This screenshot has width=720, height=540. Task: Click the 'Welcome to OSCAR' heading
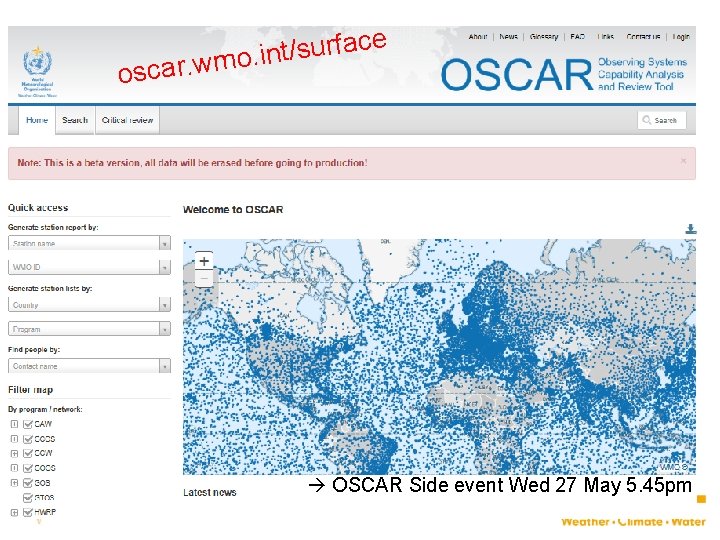[x=233, y=209]
